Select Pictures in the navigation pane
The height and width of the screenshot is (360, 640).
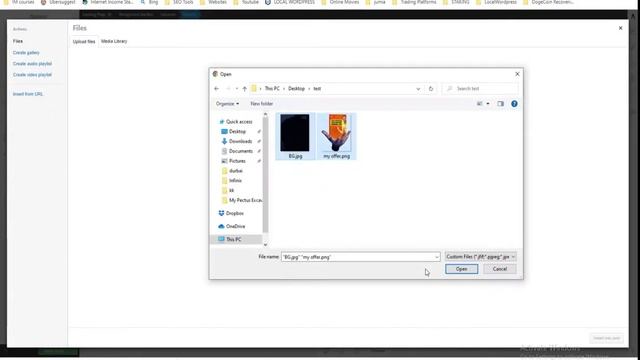point(233,161)
